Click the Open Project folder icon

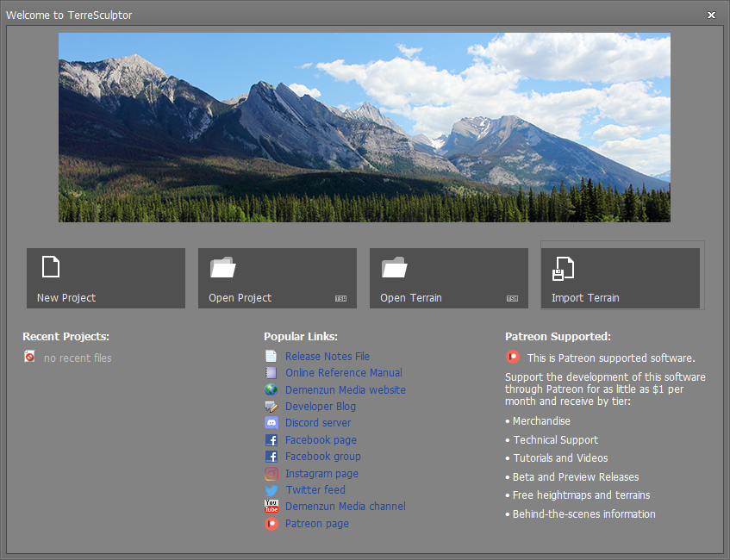(222, 267)
